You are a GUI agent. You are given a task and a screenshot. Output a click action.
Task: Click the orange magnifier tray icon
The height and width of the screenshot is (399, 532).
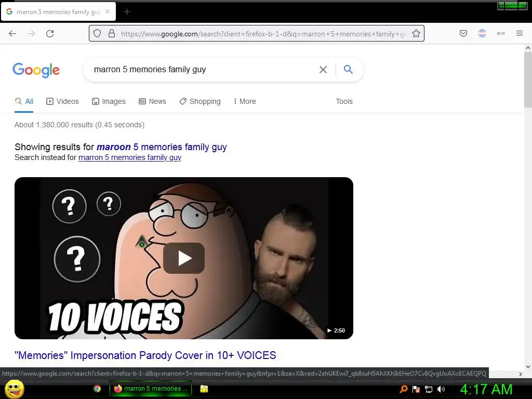click(x=404, y=389)
